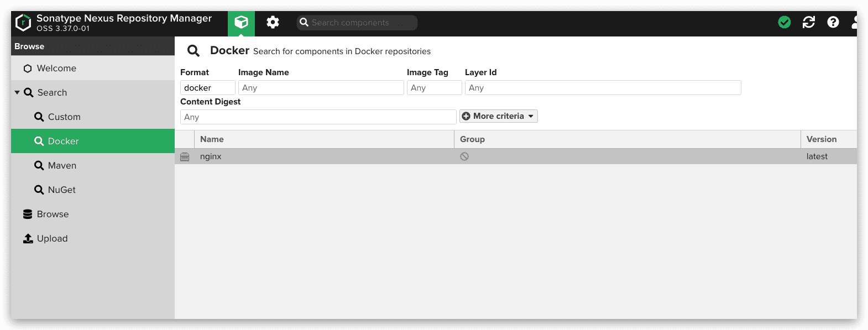This screenshot has height=330, width=868.
Task: Click the user account icon
Action: tap(854, 22)
